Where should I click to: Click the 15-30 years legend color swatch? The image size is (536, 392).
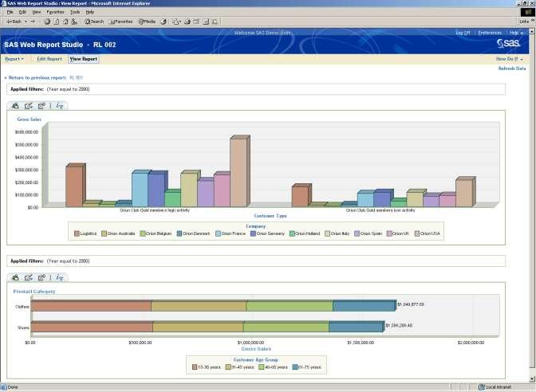[195, 367]
